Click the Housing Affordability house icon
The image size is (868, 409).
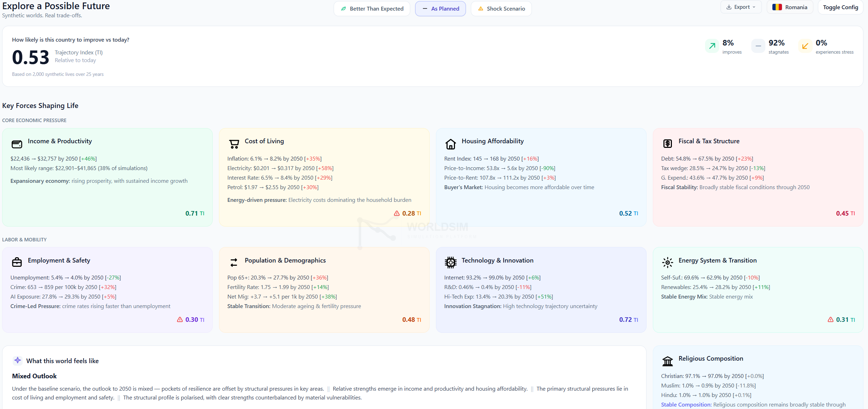tap(450, 144)
